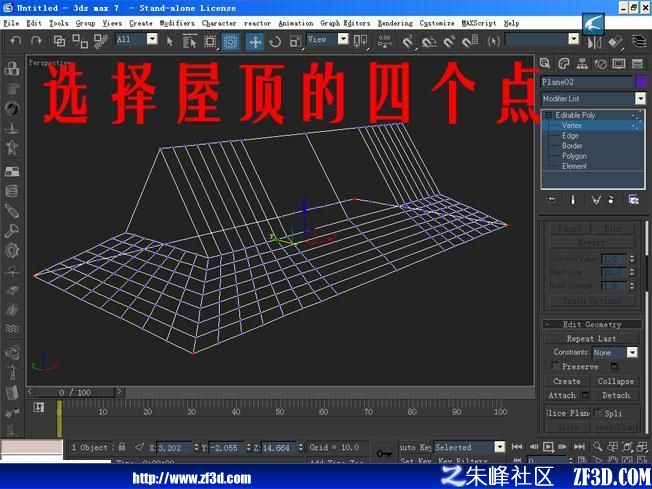
Task: Click the Attach button
Action: [x=562, y=395]
